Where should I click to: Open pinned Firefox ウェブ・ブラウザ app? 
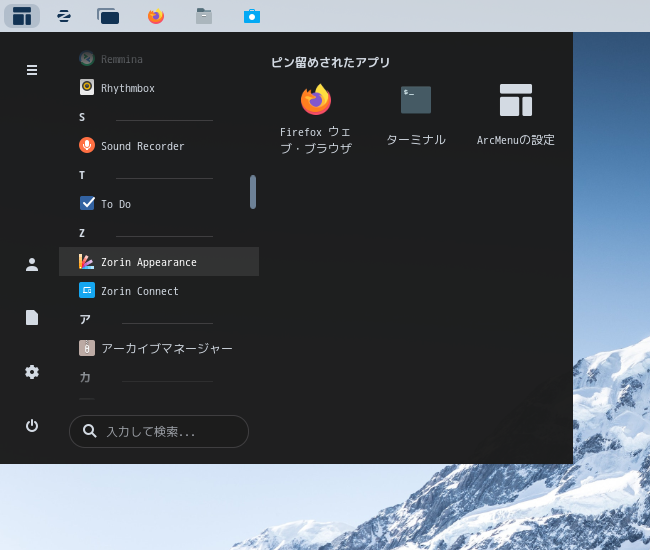point(316,119)
